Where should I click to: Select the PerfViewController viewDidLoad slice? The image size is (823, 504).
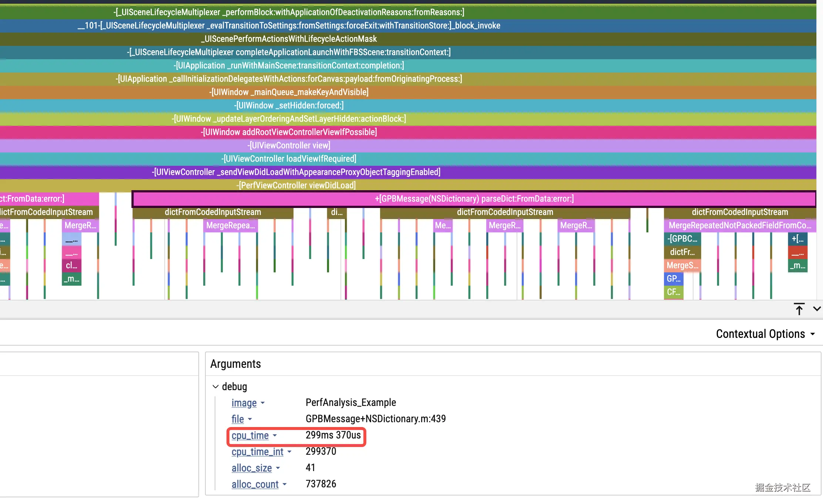point(296,185)
